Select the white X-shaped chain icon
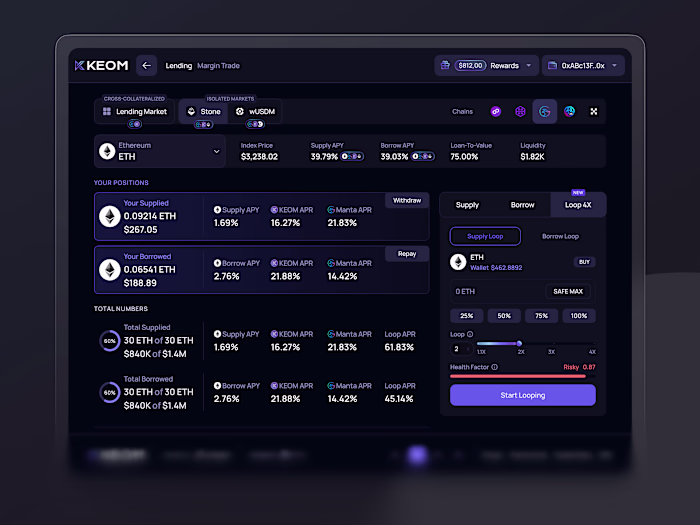 pyautogui.click(x=594, y=111)
